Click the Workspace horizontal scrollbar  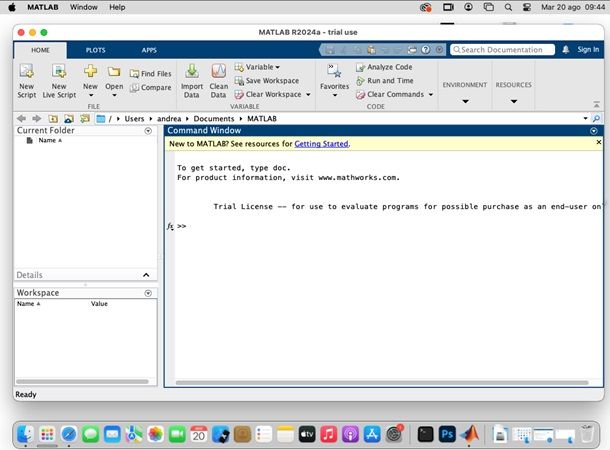click(82, 382)
